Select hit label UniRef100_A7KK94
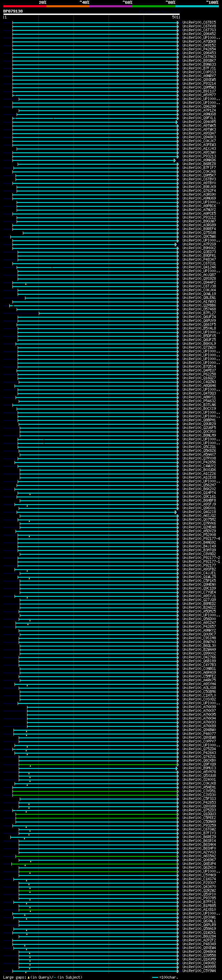Viewport: 222px width, 980px height. (199, 718)
